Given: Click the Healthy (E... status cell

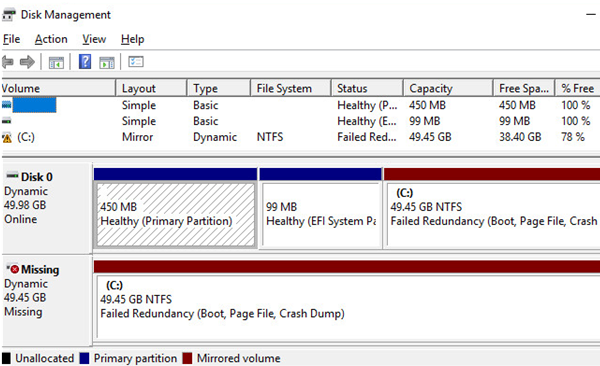Looking at the screenshot, I should (367, 121).
